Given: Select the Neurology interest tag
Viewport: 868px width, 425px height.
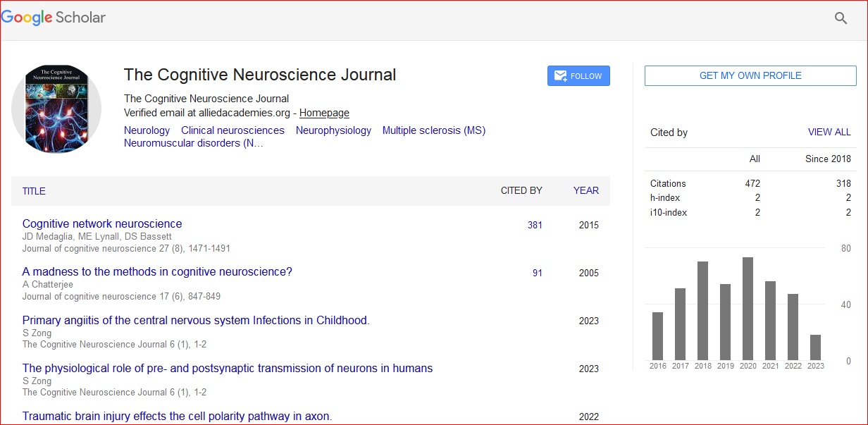Looking at the screenshot, I should pyautogui.click(x=147, y=130).
